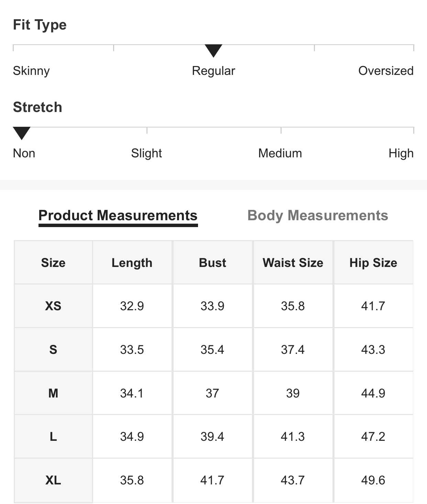Switch to the Body Measurements tab
Screen dimensions: 427x504
click(x=318, y=216)
